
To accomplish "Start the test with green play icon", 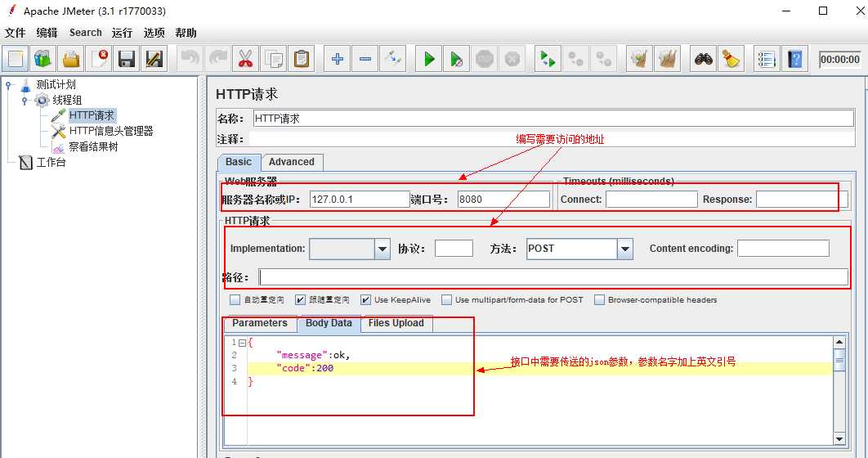I will tap(429, 59).
